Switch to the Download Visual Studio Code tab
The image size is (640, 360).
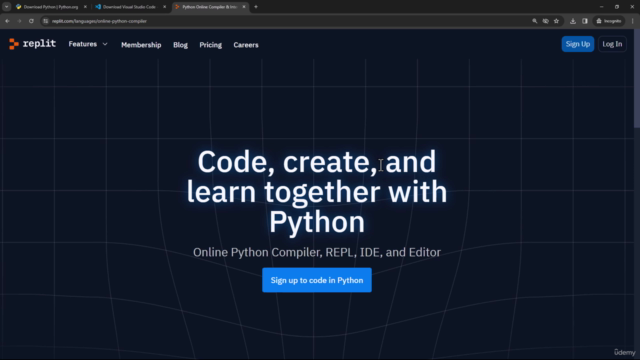pyautogui.click(x=129, y=7)
